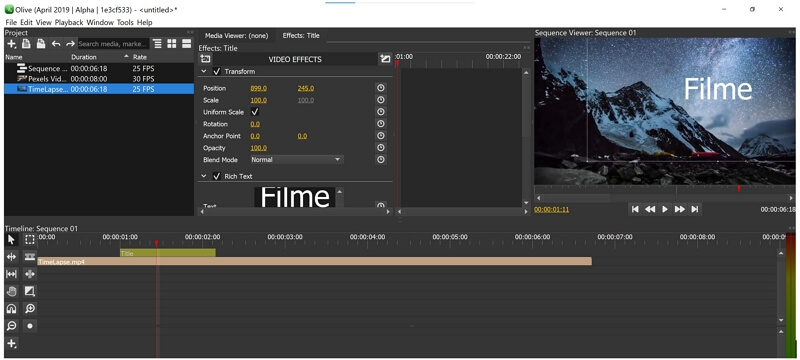
Task: Select the Title clip on timeline
Action: click(x=167, y=252)
